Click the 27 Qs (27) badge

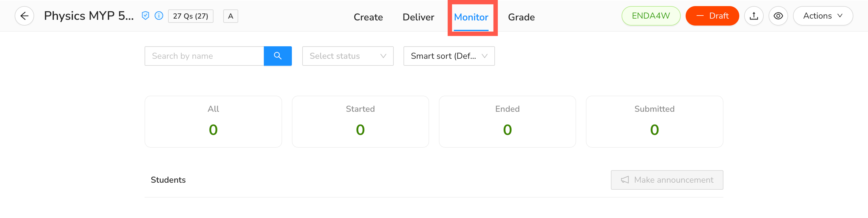(190, 16)
